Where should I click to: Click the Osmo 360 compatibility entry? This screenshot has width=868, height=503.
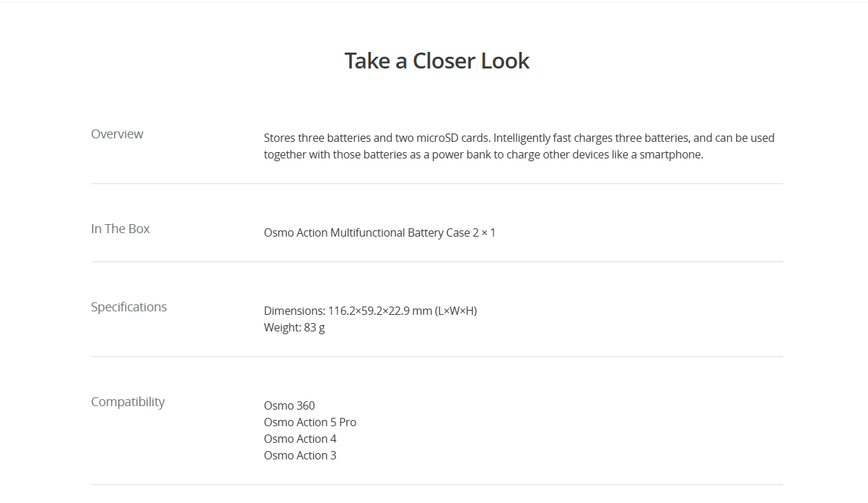(x=289, y=405)
